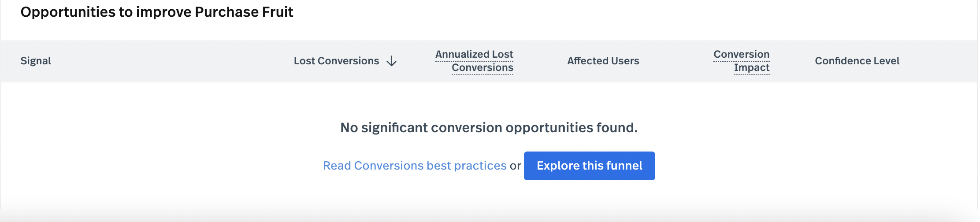
Task: Click the word 'or' beside the funnel button
Action: coord(515,166)
